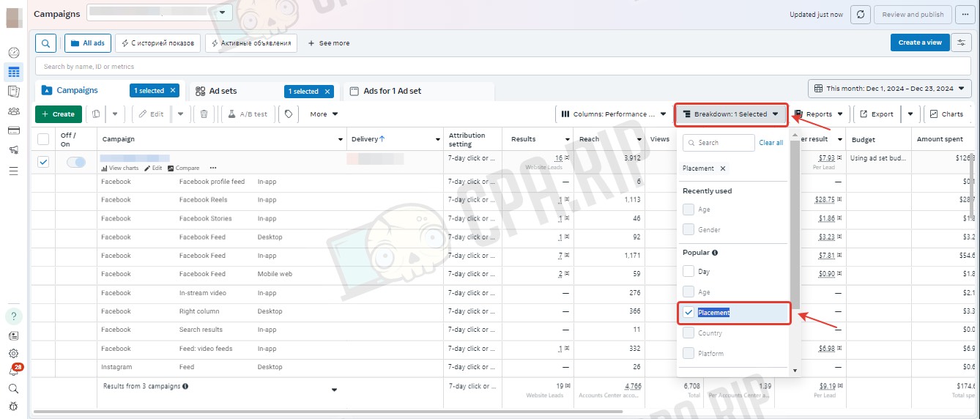Viewport: 980px width, 419px height.
Task: Select the С историей показов view
Action: 157,43
